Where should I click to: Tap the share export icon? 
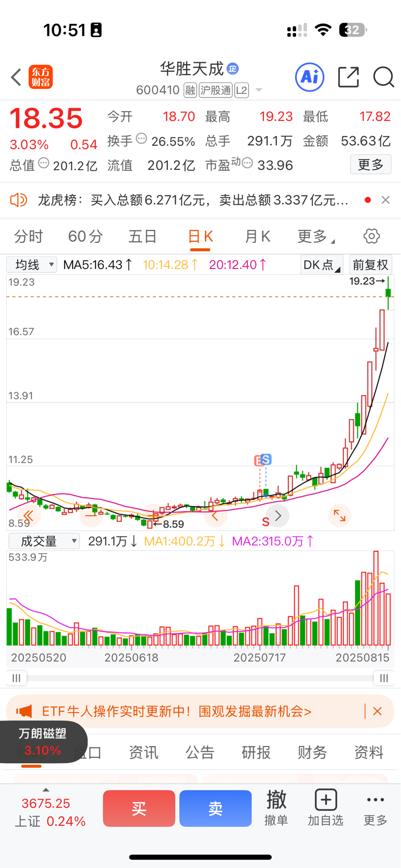348,77
